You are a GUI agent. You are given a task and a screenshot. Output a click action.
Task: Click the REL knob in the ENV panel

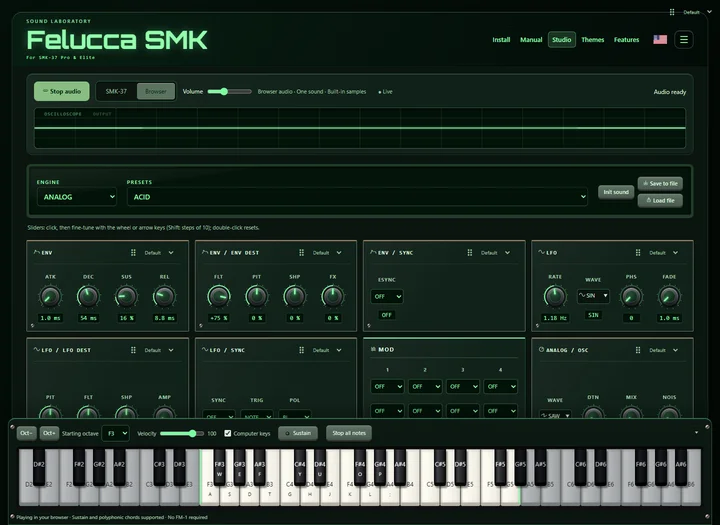(164, 297)
